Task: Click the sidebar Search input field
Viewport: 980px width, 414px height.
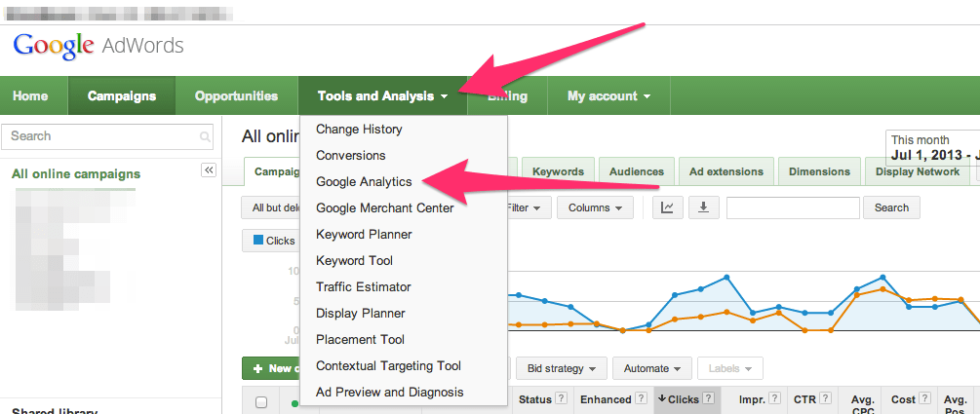Action: 107,136
